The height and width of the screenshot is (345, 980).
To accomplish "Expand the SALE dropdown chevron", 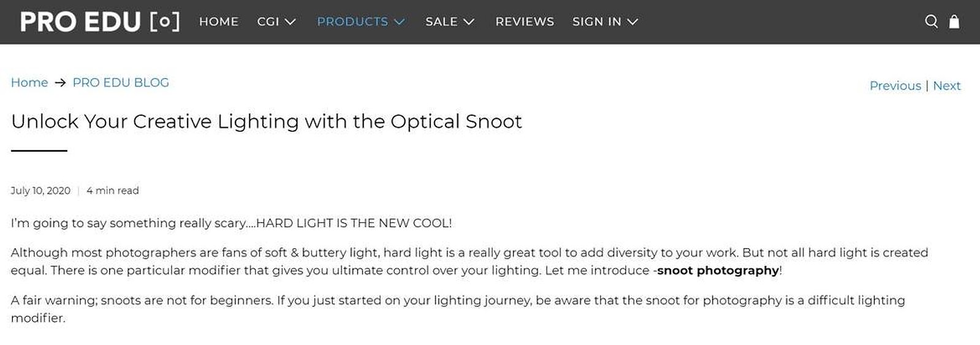I will point(469,22).
